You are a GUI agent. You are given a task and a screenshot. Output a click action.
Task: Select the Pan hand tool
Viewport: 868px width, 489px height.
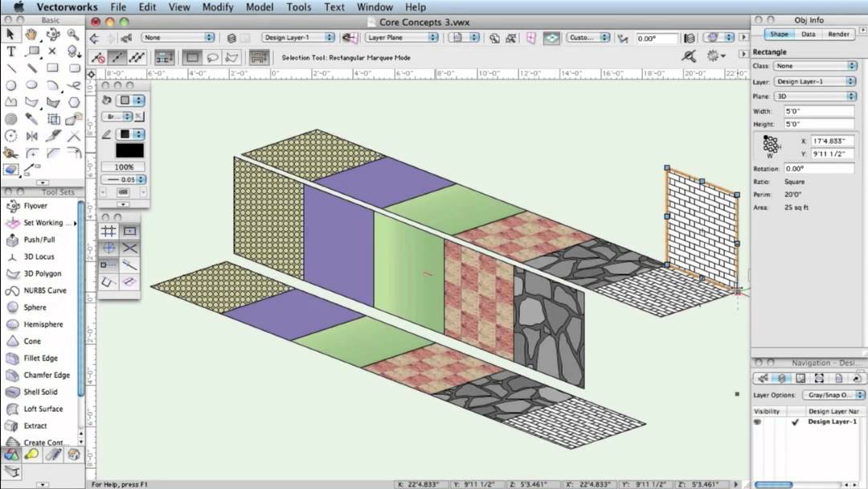click(x=31, y=35)
